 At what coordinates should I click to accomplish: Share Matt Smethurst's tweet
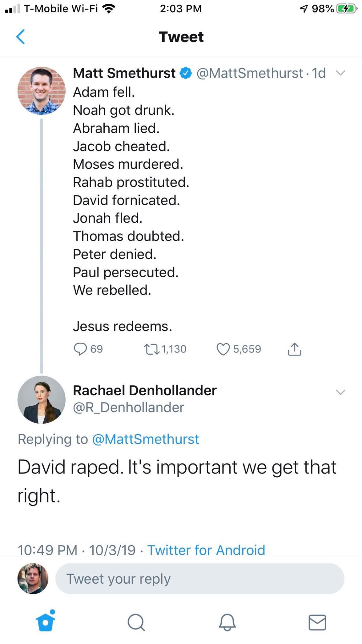pyautogui.click(x=294, y=349)
